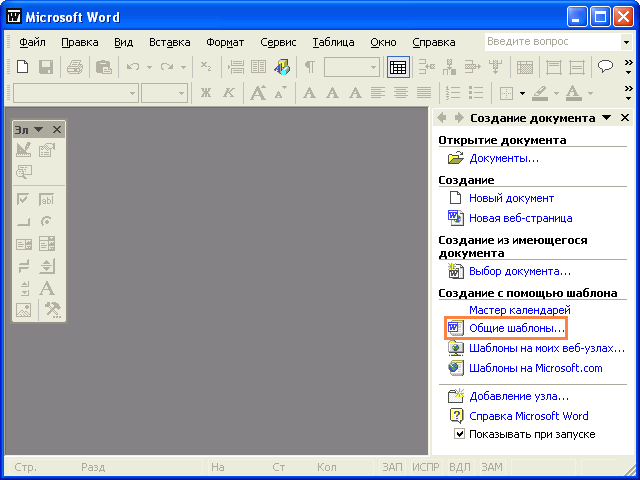Click the highlight marker color icon
This screenshot has height=480, width=640.
point(540,93)
